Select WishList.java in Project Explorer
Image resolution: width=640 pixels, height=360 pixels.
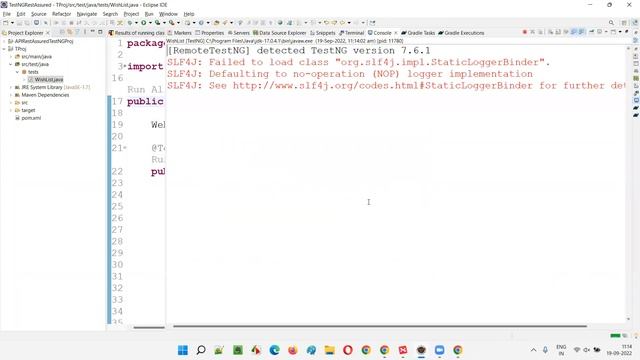[x=49, y=80]
